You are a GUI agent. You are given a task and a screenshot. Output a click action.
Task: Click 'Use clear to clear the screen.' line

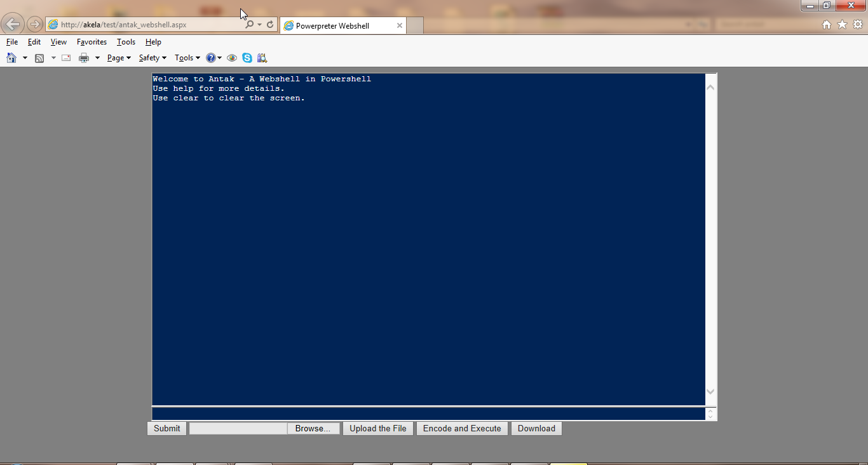point(229,98)
